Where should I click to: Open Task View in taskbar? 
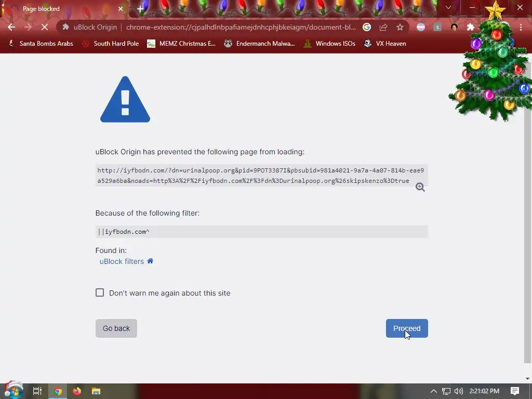37,391
